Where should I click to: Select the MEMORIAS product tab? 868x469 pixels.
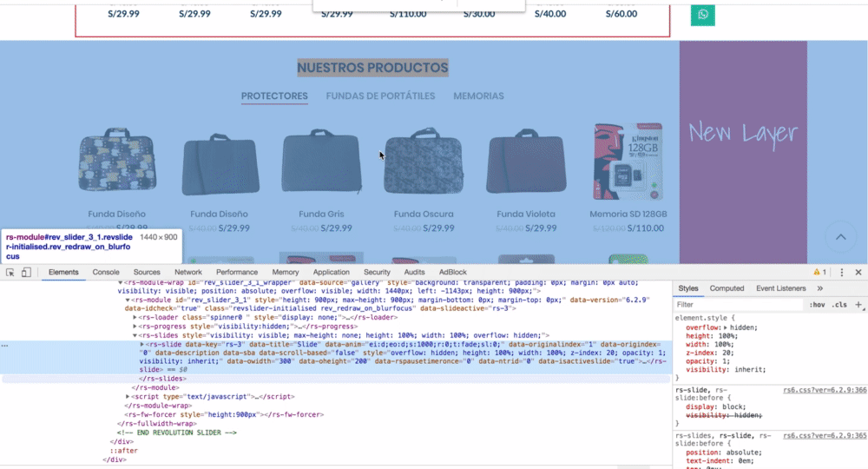click(478, 96)
